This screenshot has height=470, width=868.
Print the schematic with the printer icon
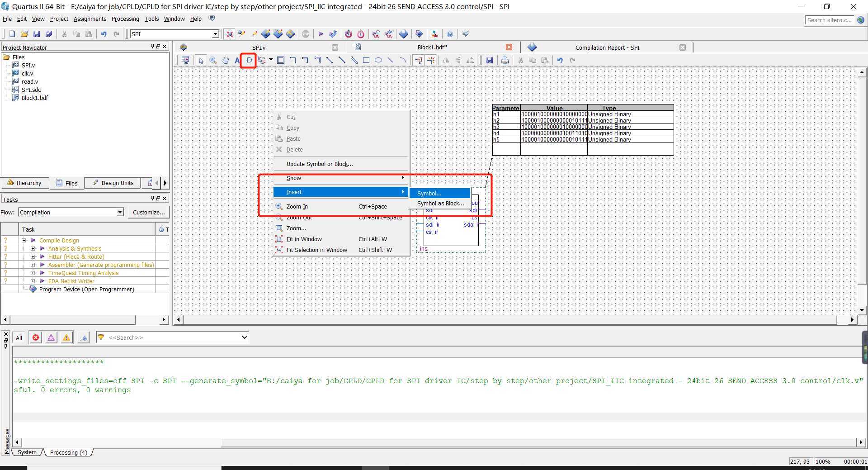click(505, 60)
